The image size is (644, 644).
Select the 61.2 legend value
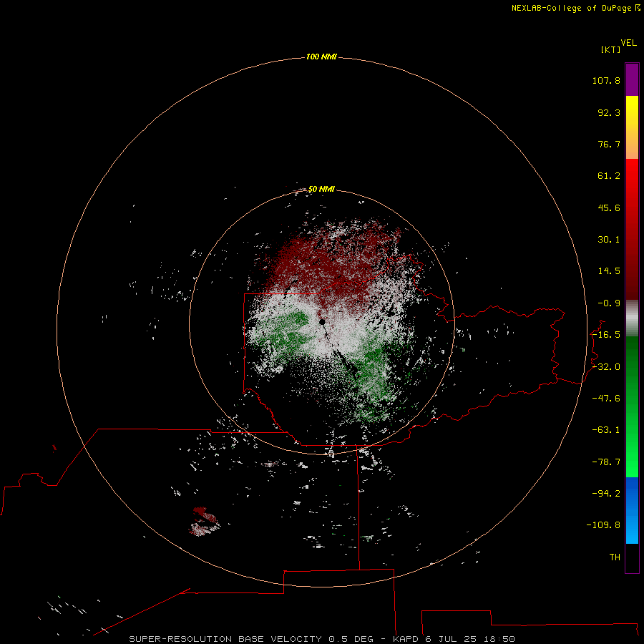[609, 176]
